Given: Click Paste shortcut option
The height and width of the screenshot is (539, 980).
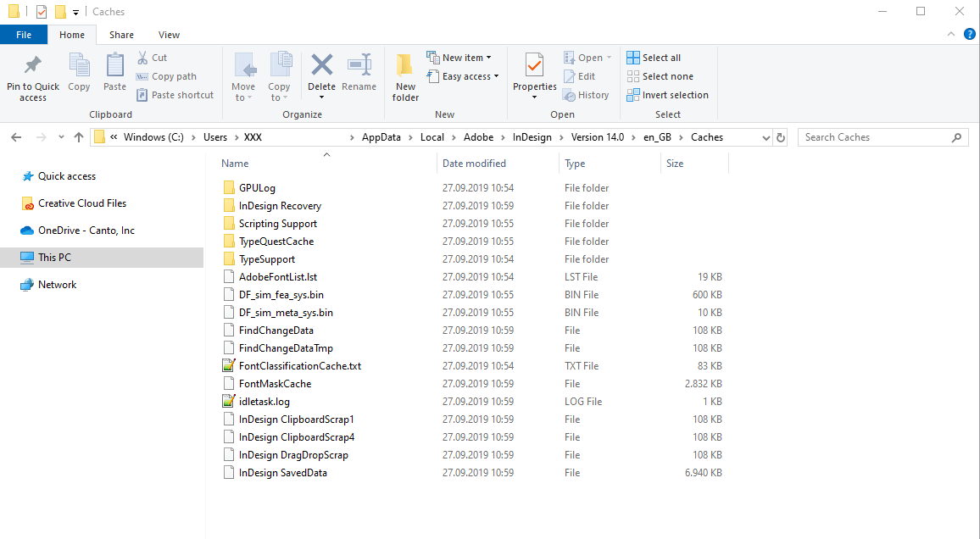Looking at the screenshot, I should tap(175, 95).
